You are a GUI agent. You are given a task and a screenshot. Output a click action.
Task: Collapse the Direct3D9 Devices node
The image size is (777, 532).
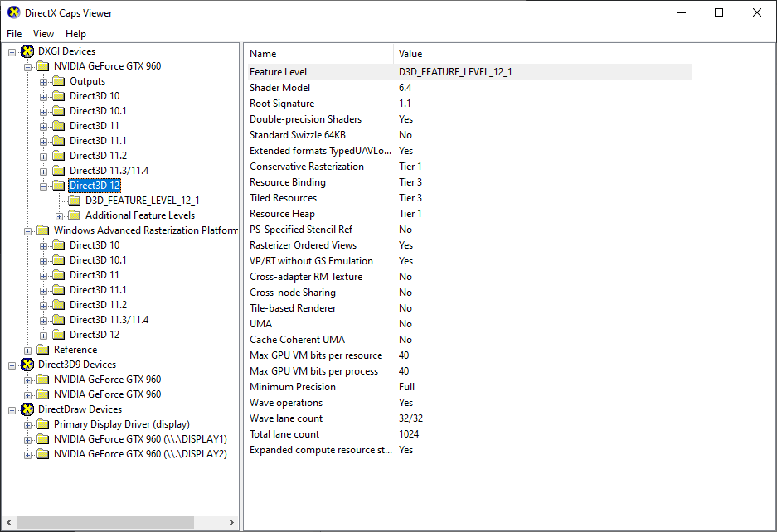12,365
